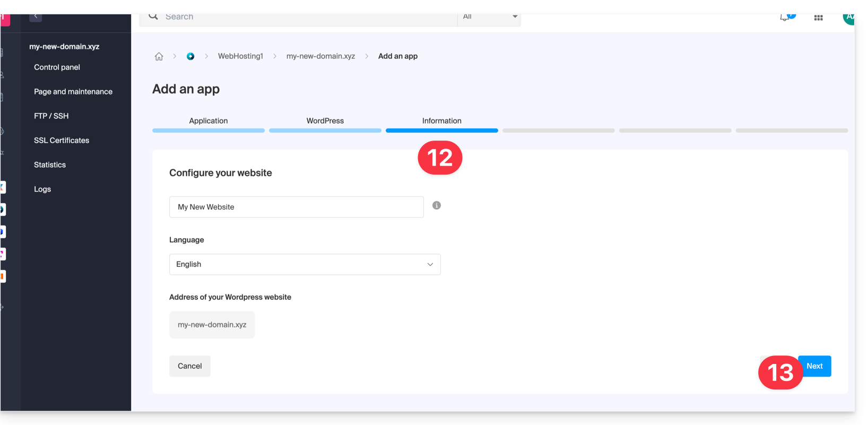Open SSL Certificates in sidebar
This screenshot has width=868, height=425.
(62, 141)
